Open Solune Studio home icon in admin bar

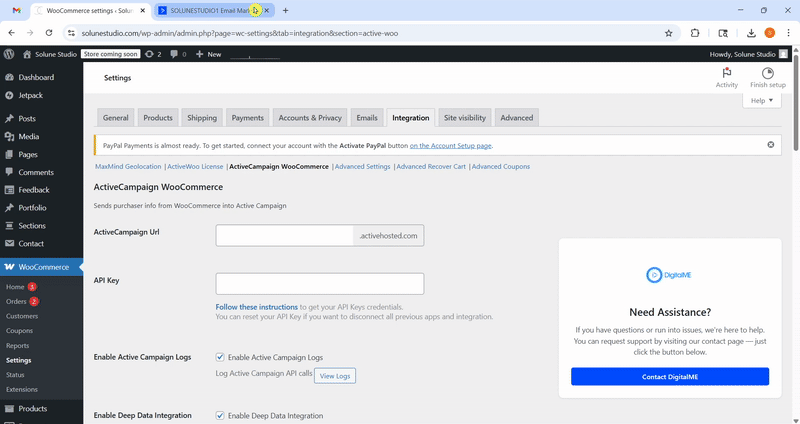[x=27, y=54]
